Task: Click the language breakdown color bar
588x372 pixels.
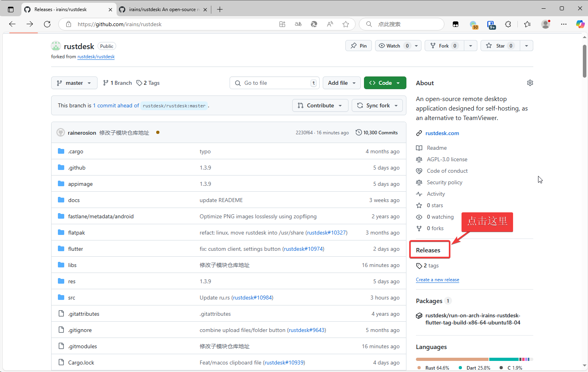Action: pos(474,359)
